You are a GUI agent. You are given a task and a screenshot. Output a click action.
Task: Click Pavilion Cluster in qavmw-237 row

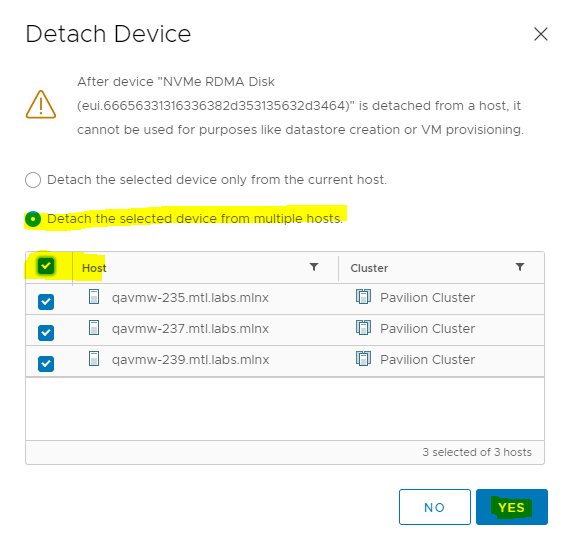[427, 329]
